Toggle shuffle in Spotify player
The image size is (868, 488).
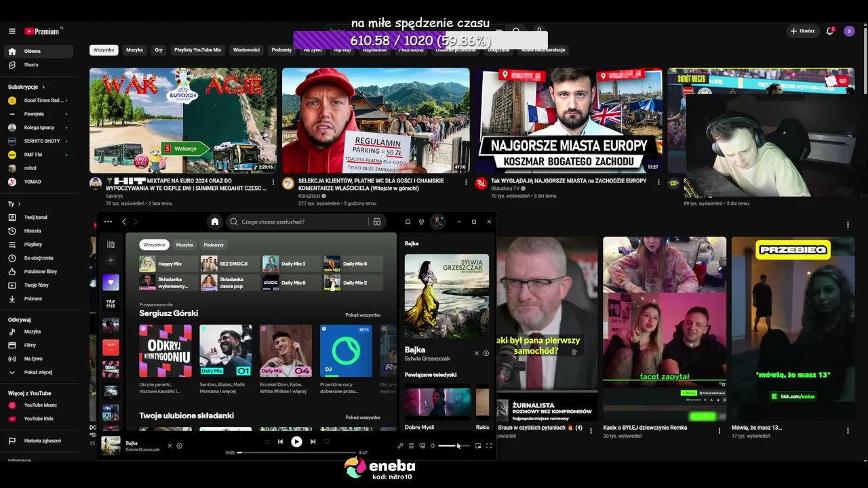267,442
